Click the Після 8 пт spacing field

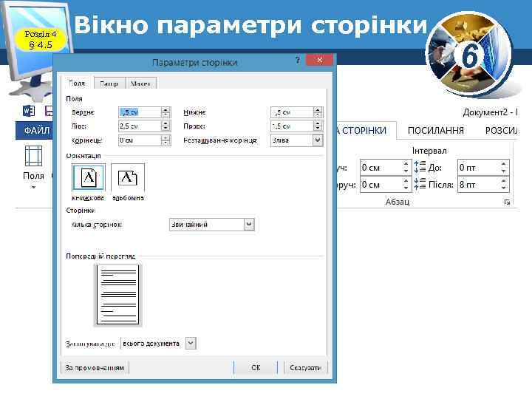tap(478, 185)
